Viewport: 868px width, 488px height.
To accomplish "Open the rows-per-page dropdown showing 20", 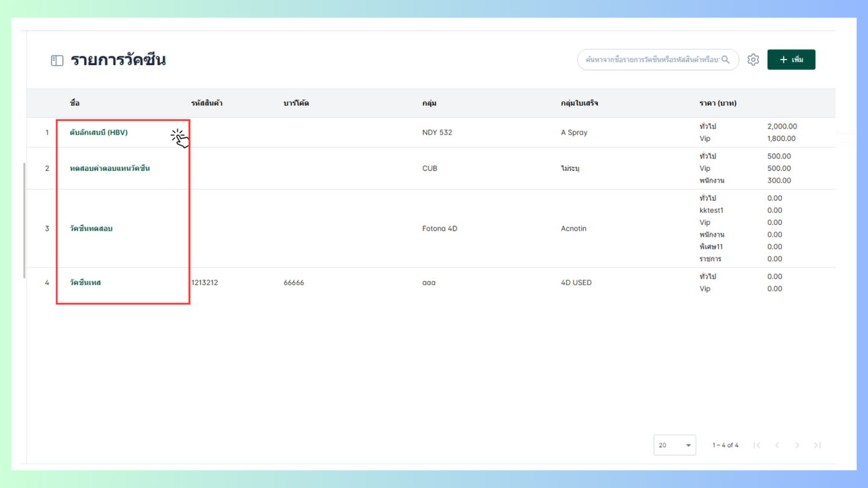I will point(675,445).
